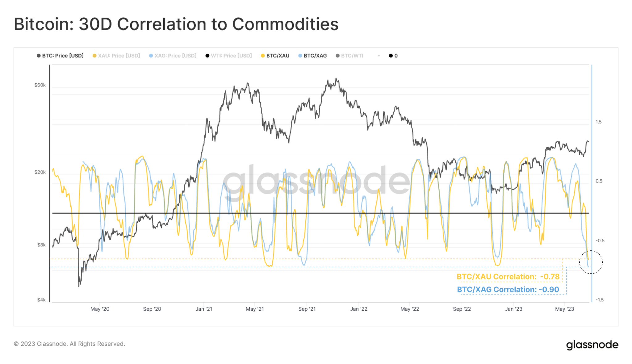Click the chart title Bitcoin: 30D Correlation to Commodities

tap(176, 24)
